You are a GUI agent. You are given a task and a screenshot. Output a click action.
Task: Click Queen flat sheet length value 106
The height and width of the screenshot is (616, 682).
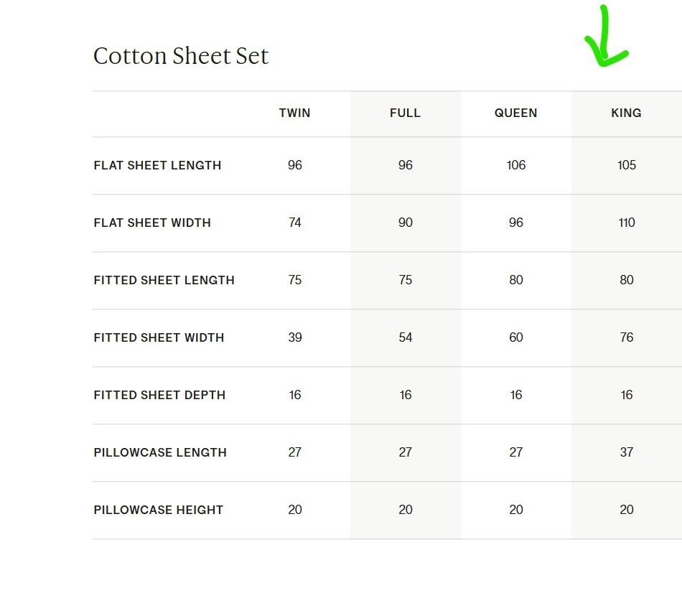tap(516, 165)
